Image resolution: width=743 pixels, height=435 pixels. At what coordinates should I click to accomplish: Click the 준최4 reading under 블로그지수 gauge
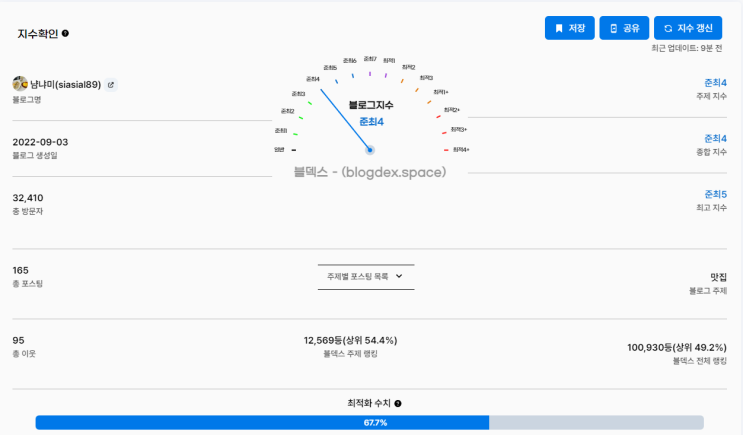click(x=372, y=122)
